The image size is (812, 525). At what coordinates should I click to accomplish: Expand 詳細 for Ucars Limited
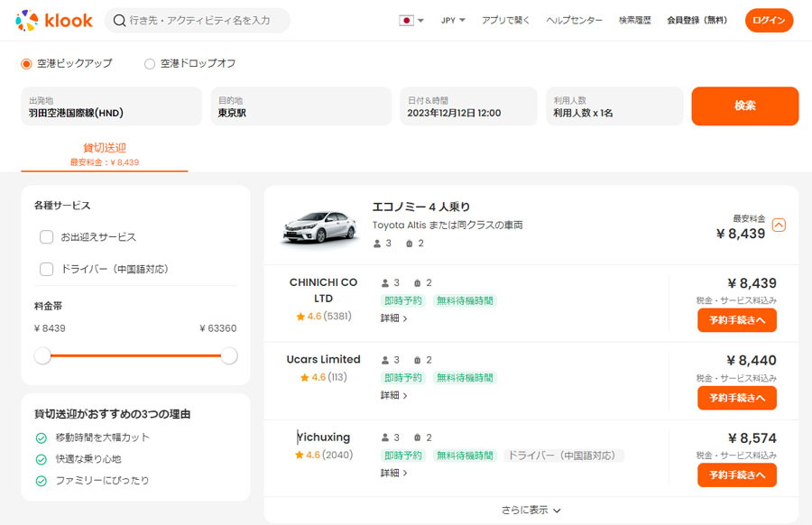393,396
